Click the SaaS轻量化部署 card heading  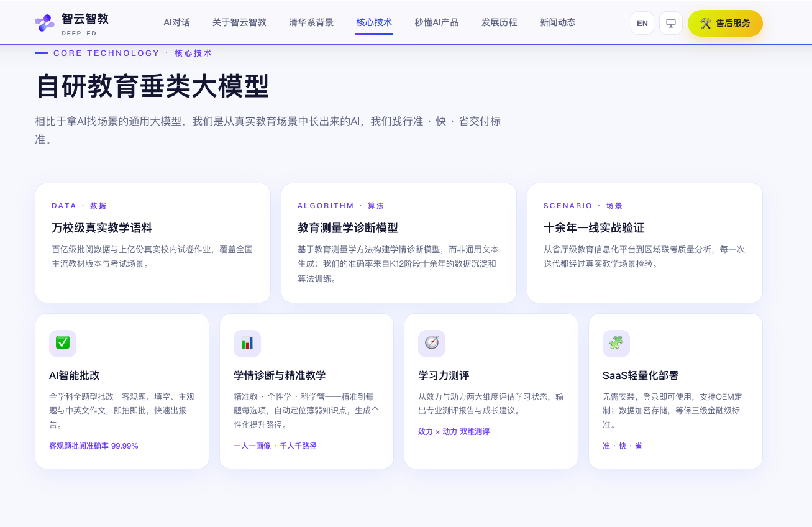[x=641, y=375]
